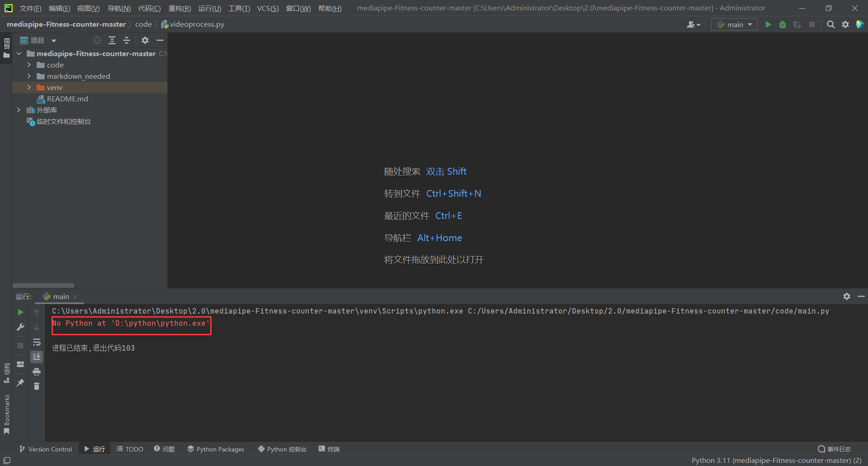This screenshot has width=868, height=466.
Task: Click the stop icon in top toolbar
Action: click(x=812, y=24)
